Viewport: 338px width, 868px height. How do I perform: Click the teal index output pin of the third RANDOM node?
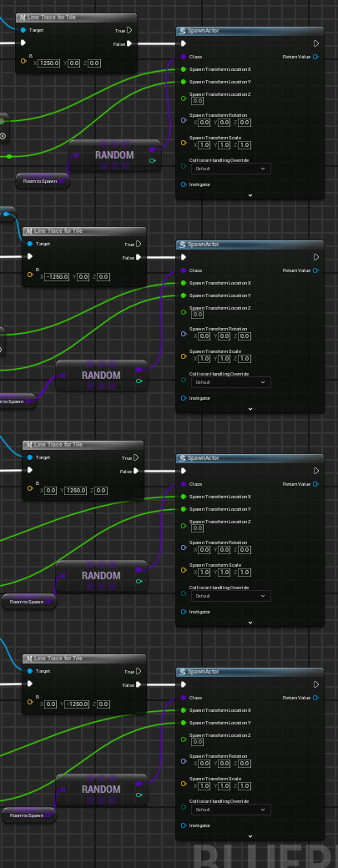[139, 581]
